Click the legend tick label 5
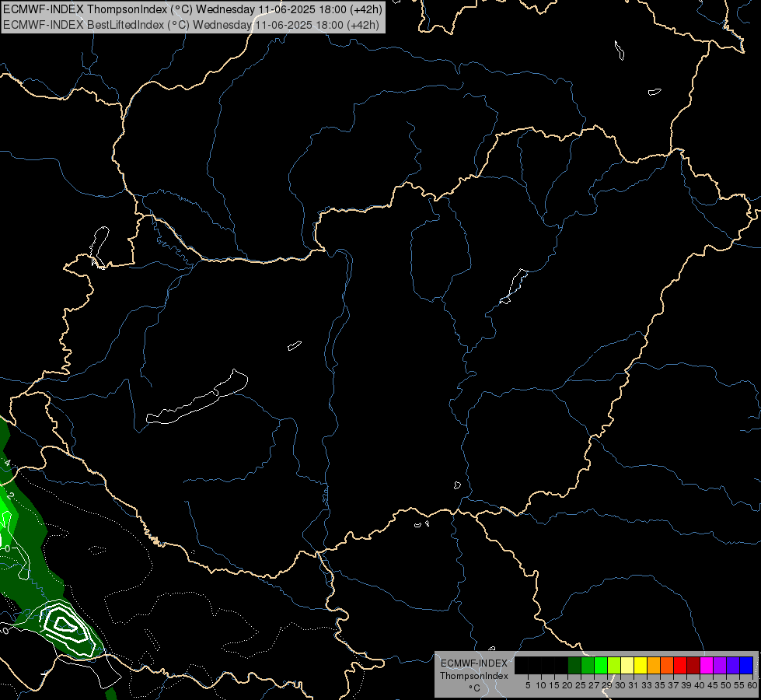 point(528,685)
